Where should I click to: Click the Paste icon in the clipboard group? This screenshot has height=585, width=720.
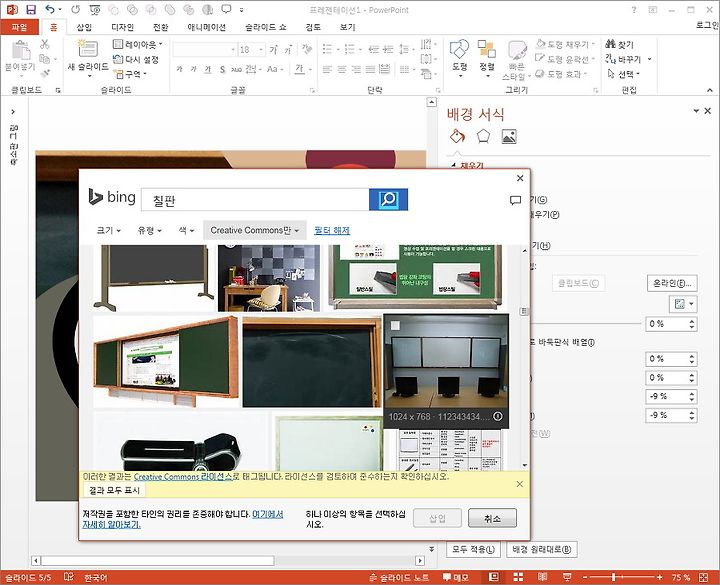coord(20,51)
